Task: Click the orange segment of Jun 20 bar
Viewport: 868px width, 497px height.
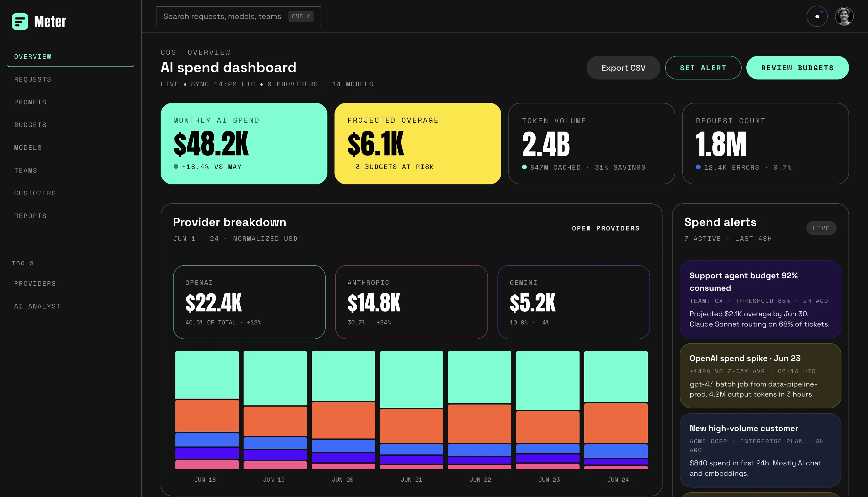Action: [343, 420]
